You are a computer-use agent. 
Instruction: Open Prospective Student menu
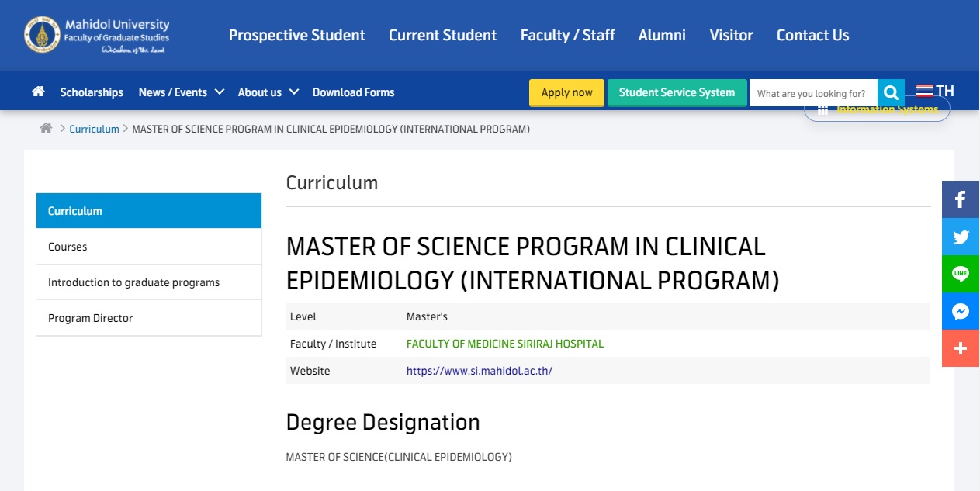(x=296, y=35)
